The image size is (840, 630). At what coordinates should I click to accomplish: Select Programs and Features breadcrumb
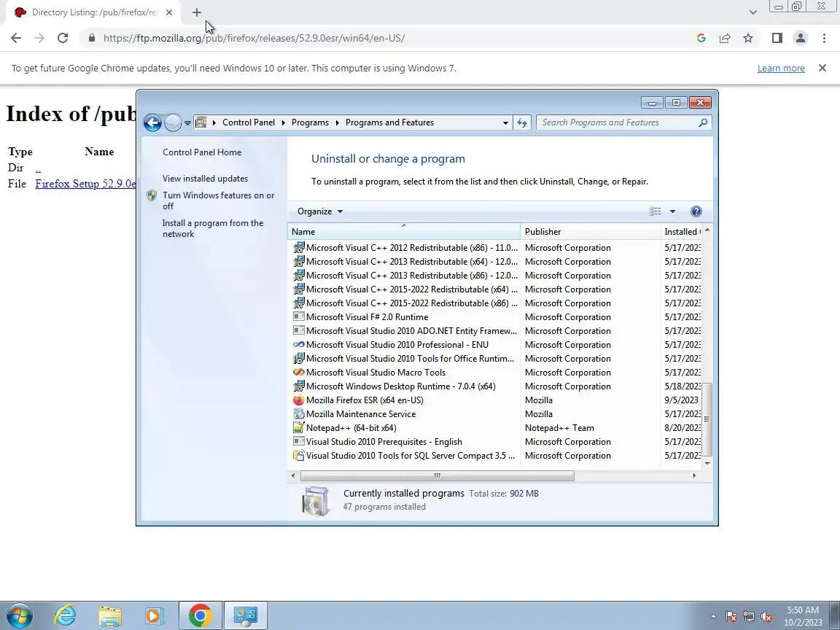[389, 122]
